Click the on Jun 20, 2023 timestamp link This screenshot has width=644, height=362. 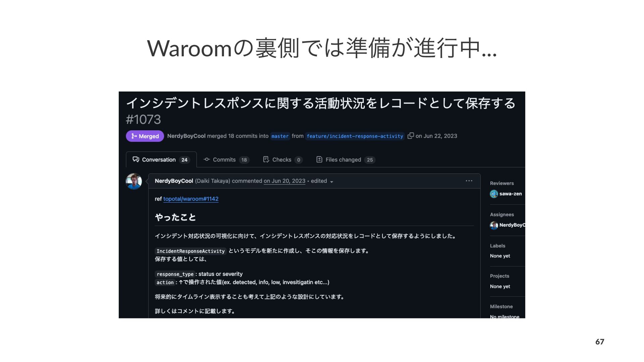click(284, 181)
